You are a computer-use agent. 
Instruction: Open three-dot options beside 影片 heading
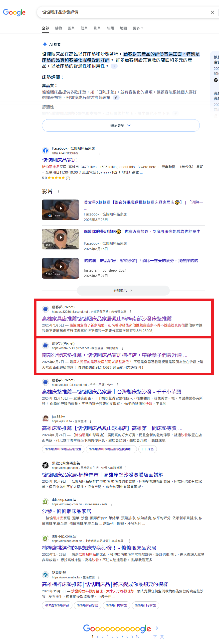click(x=58, y=192)
